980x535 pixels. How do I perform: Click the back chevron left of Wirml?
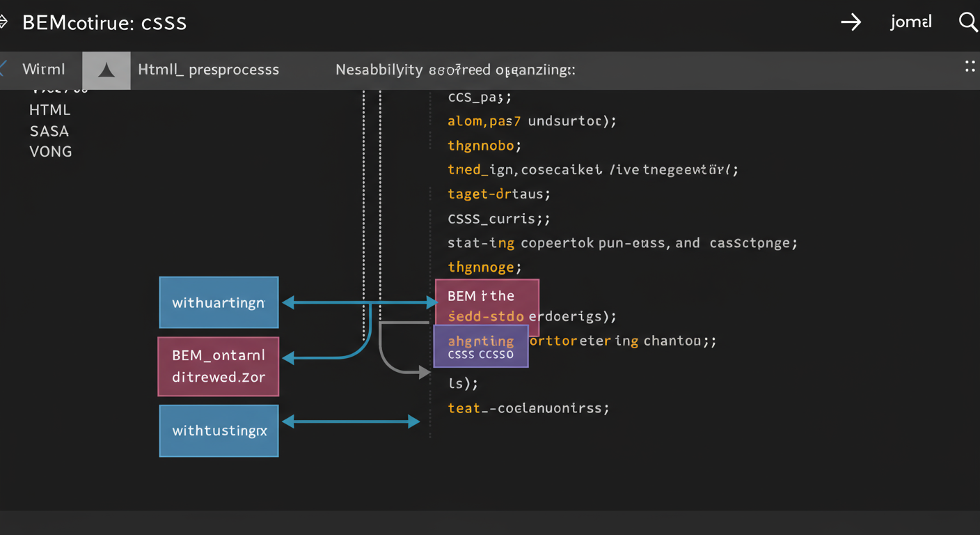coord(3,69)
